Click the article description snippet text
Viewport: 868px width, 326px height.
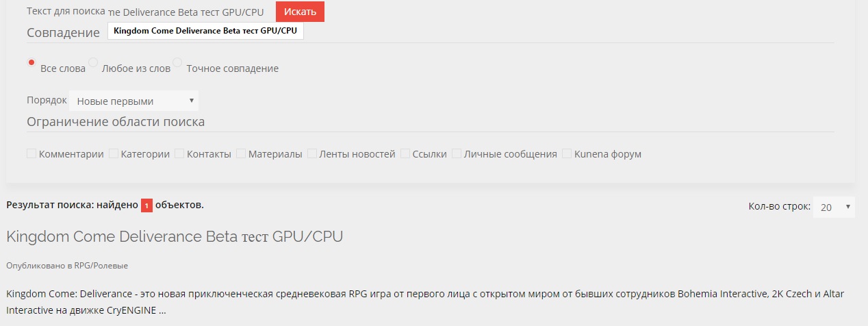click(425, 301)
